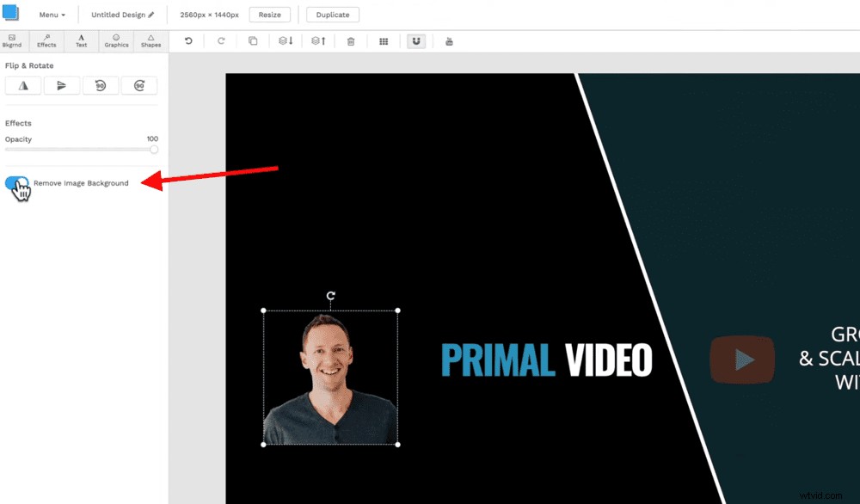
Task: Toggle snapping with the magnet tool
Action: tap(416, 40)
